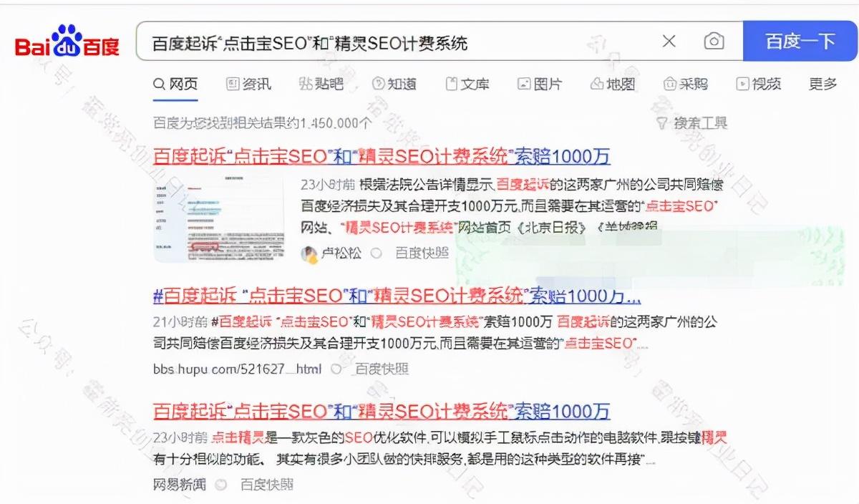The width and height of the screenshot is (859, 504).
Task: Click the bbs.hupu.com source link
Action: pyautogui.click(x=238, y=369)
